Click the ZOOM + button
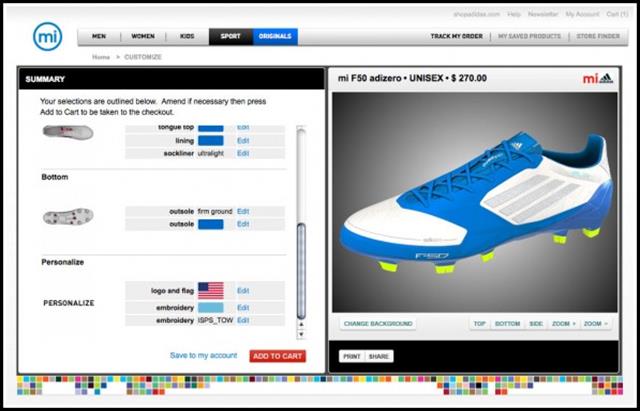Screen dimensions: 640x411 pos(564,324)
